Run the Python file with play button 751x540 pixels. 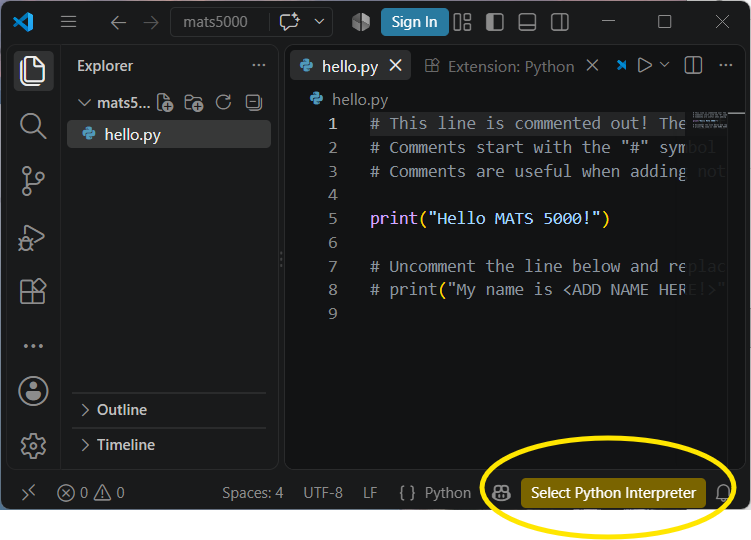click(x=645, y=65)
